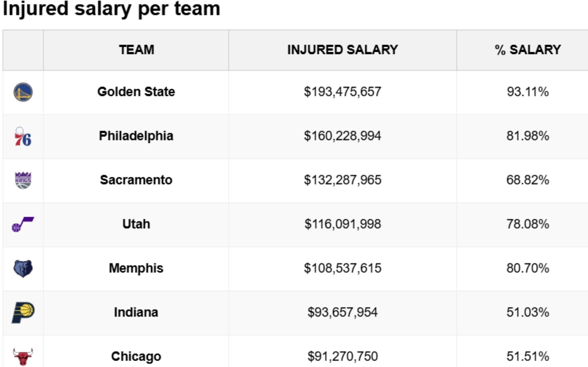Click the Golden State Warriors logo
This screenshot has height=367, width=588.
[x=23, y=92]
